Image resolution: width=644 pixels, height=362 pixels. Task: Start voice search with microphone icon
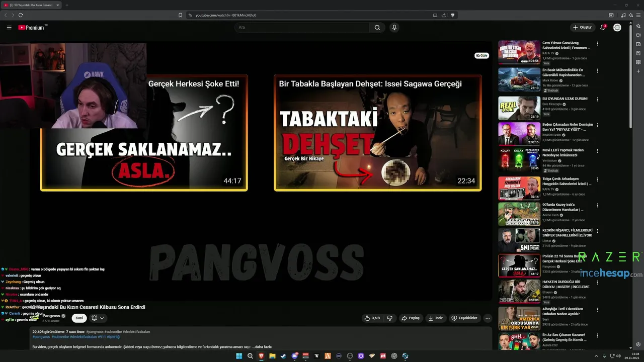394,28
